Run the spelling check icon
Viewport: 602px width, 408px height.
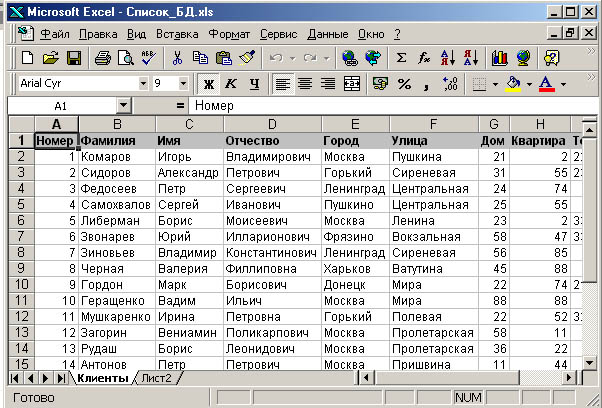[148, 58]
